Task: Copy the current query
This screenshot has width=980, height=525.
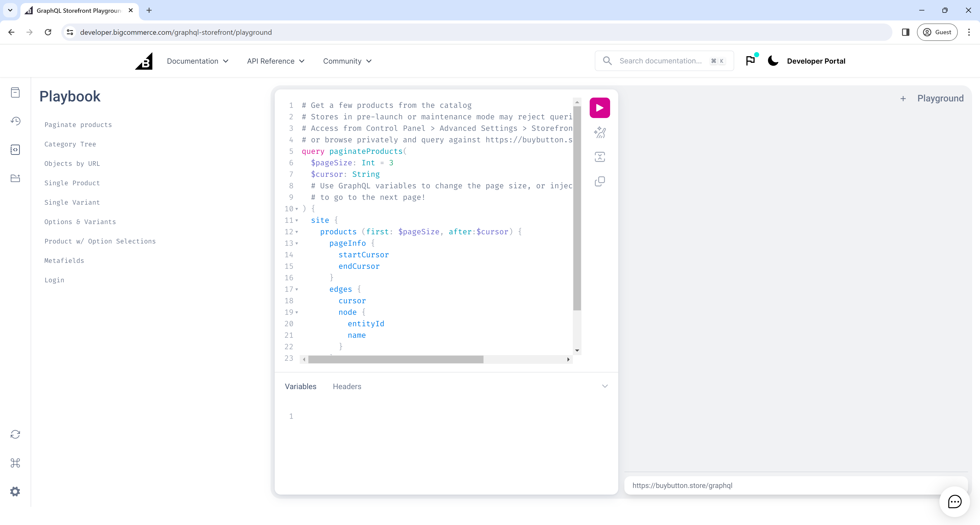Action: tap(600, 181)
